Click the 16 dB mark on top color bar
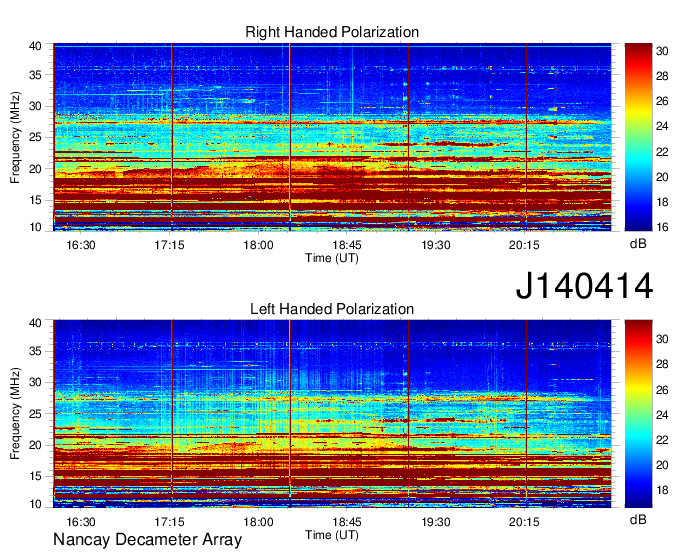680x552 pixels. (662, 227)
